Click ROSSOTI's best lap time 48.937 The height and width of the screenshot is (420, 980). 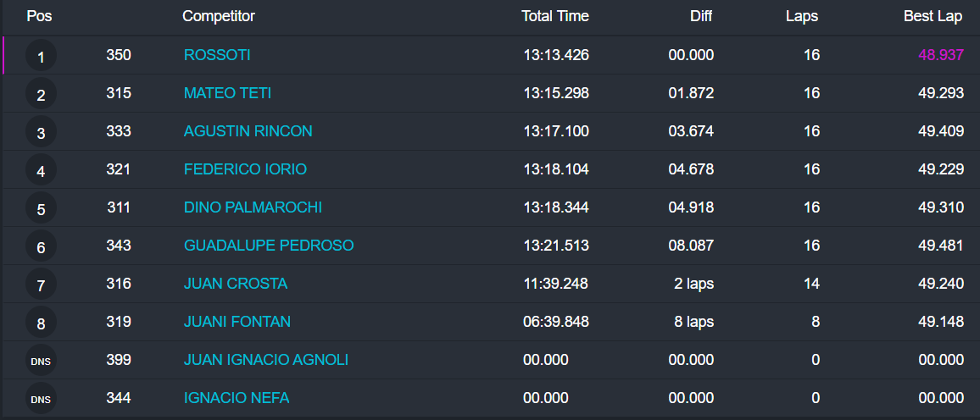pyautogui.click(x=941, y=55)
